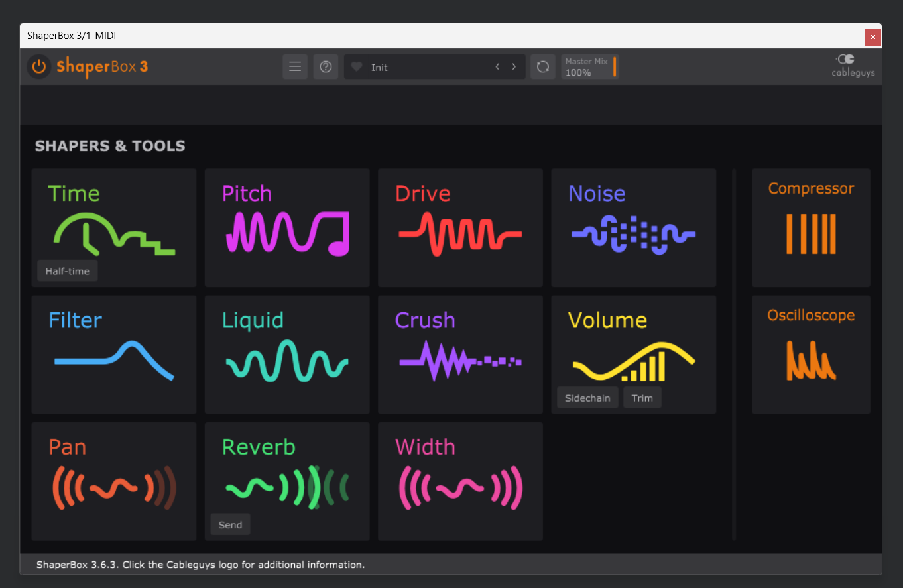The height and width of the screenshot is (588, 903).
Task: Favorite the Init preset with heart icon
Action: pyautogui.click(x=357, y=67)
